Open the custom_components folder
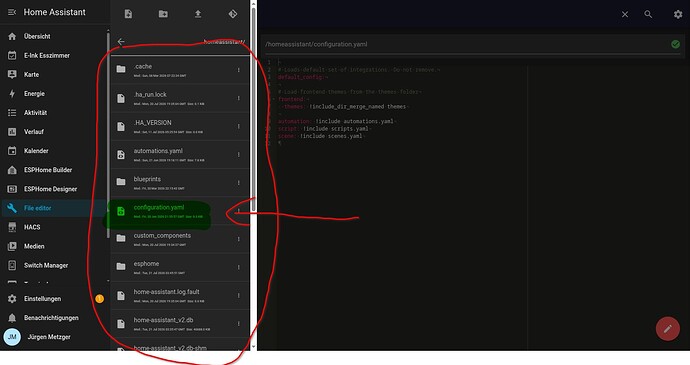690x365 pixels. point(180,239)
